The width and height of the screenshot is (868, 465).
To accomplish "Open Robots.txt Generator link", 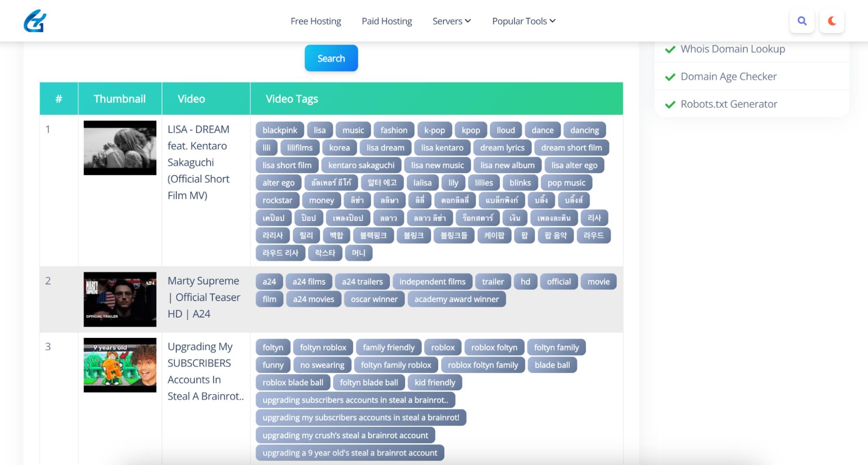I will click(729, 104).
